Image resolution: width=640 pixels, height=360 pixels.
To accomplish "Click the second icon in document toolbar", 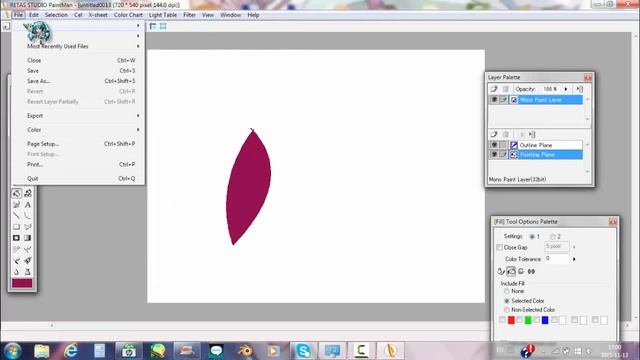I will coord(163,26).
